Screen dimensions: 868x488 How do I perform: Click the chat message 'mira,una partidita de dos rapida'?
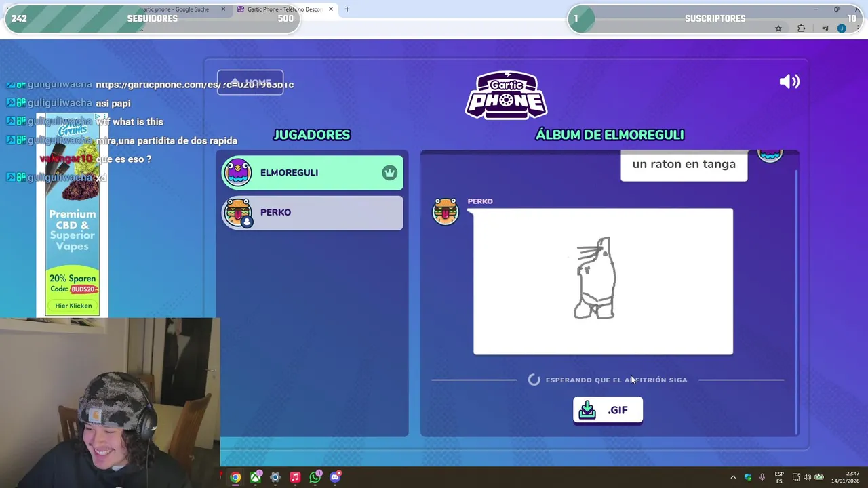(167, 140)
